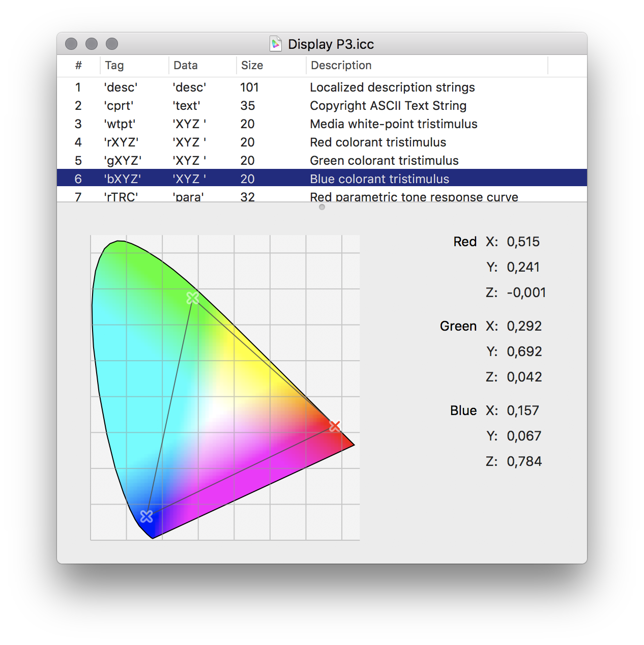644x645 pixels.
Task: Select the 'rXYZ' tag row
Action: tap(322, 142)
